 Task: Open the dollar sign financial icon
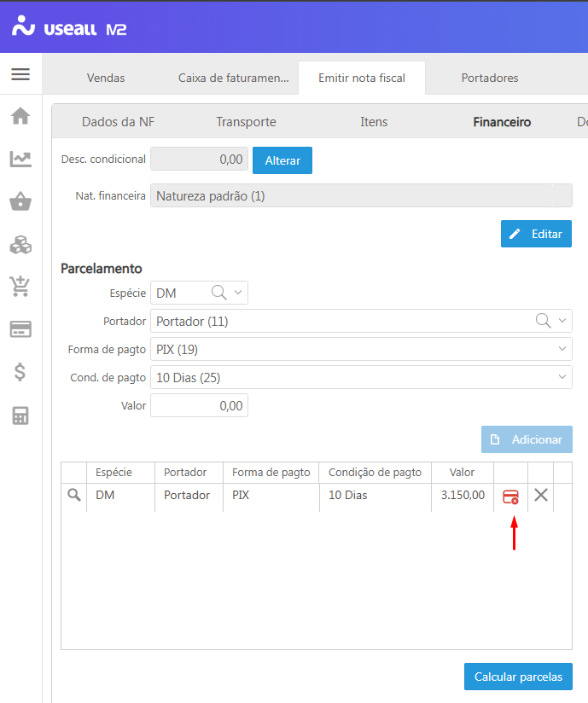pyautogui.click(x=20, y=372)
